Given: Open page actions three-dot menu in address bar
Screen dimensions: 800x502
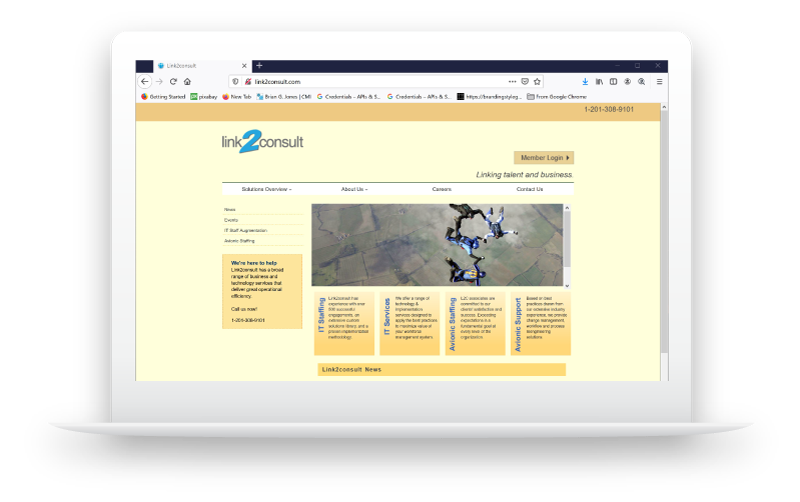Looking at the screenshot, I should pos(512,81).
